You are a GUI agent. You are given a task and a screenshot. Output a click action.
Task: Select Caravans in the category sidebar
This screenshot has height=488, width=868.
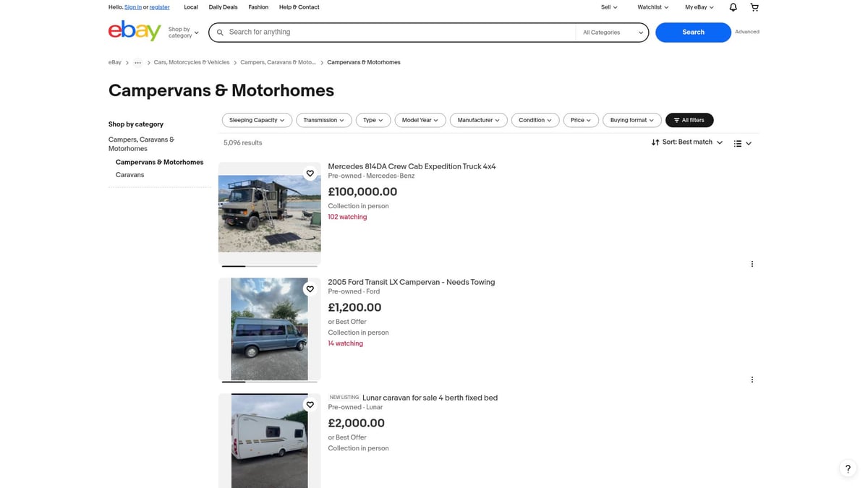[x=129, y=175]
